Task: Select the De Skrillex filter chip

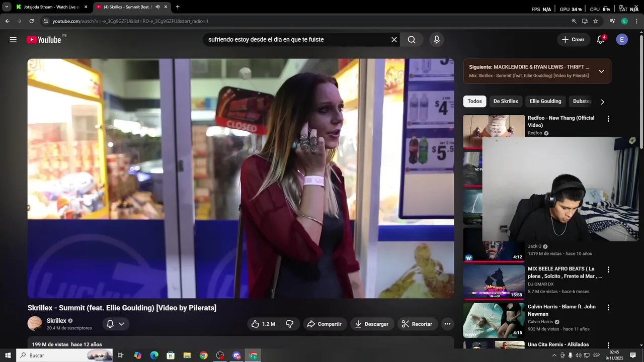Action: [x=506, y=101]
